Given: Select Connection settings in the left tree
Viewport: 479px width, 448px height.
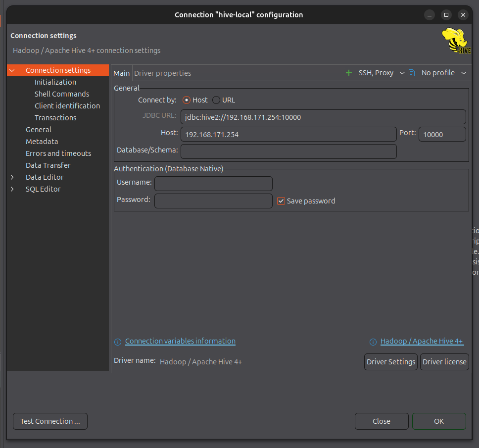Looking at the screenshot, I should point(58,70).
